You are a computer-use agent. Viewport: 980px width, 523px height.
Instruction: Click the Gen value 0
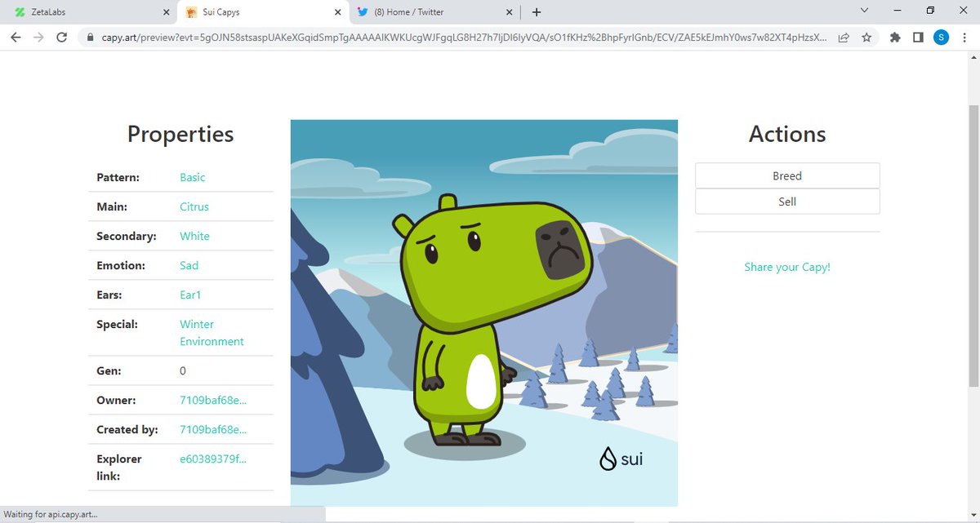coord(183,370)
